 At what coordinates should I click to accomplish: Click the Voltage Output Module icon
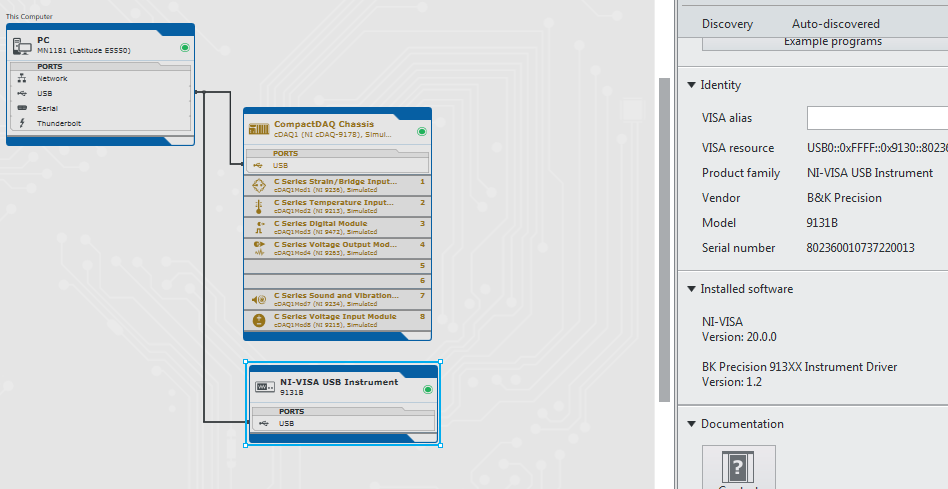tap(259, 248)
